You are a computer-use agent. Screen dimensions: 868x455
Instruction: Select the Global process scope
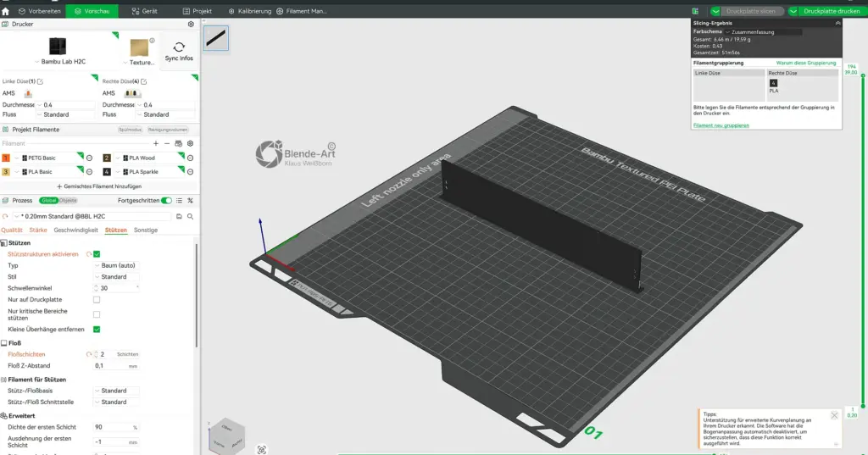coord(48,200)
